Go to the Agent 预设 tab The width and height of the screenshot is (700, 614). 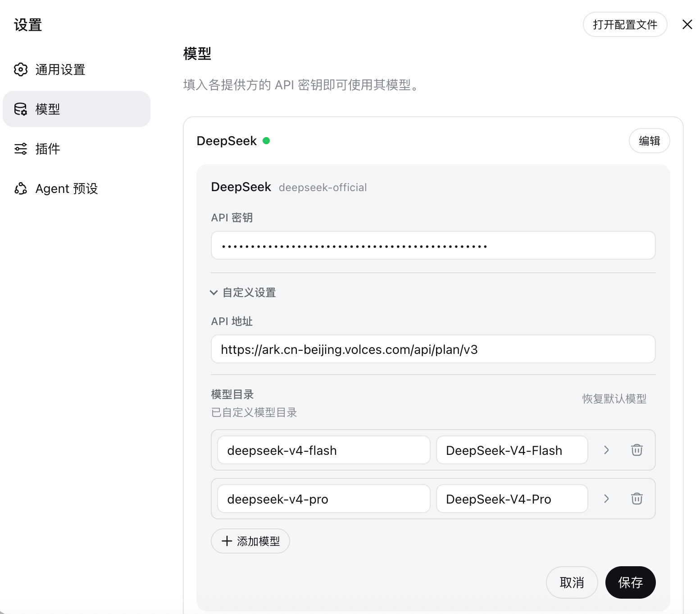coord(77,188)
